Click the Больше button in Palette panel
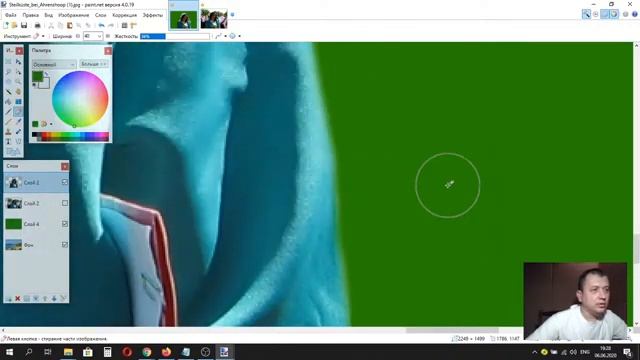The height and width of the screenshot is (360, 640). (93, 64)
